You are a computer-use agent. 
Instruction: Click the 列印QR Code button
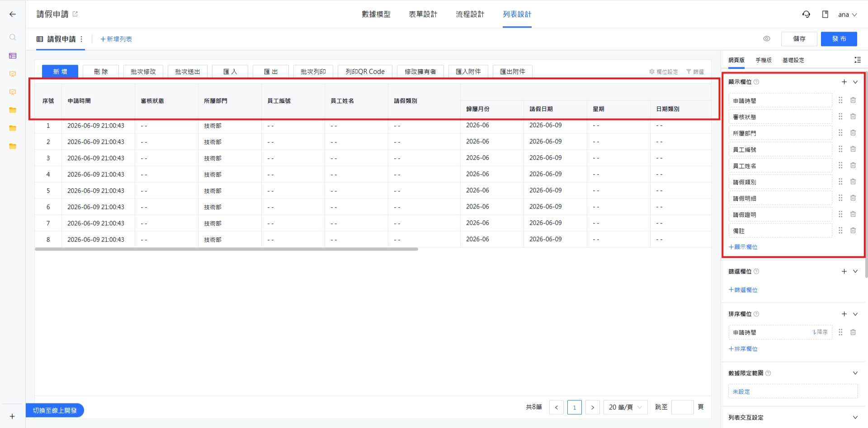365,71
